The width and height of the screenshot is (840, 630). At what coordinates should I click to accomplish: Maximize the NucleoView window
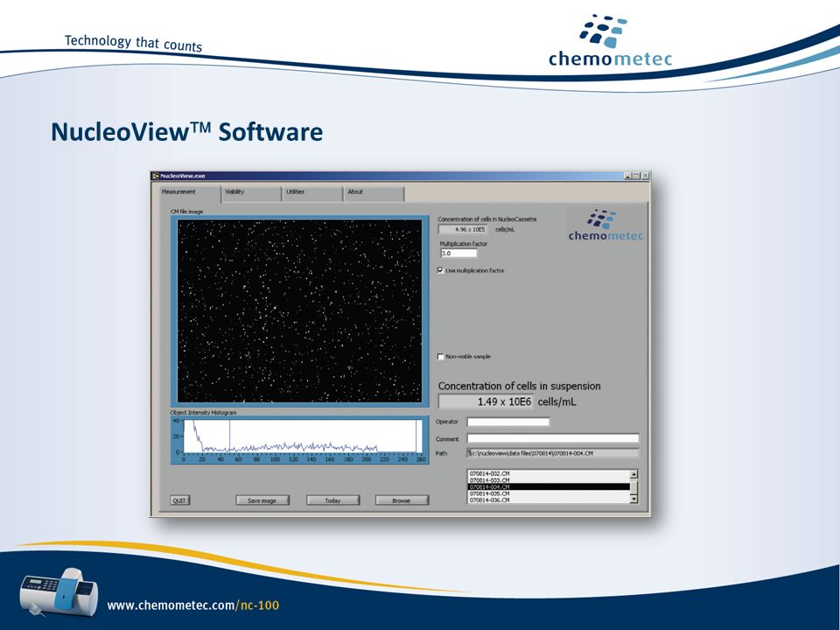[x=636, y=176]
